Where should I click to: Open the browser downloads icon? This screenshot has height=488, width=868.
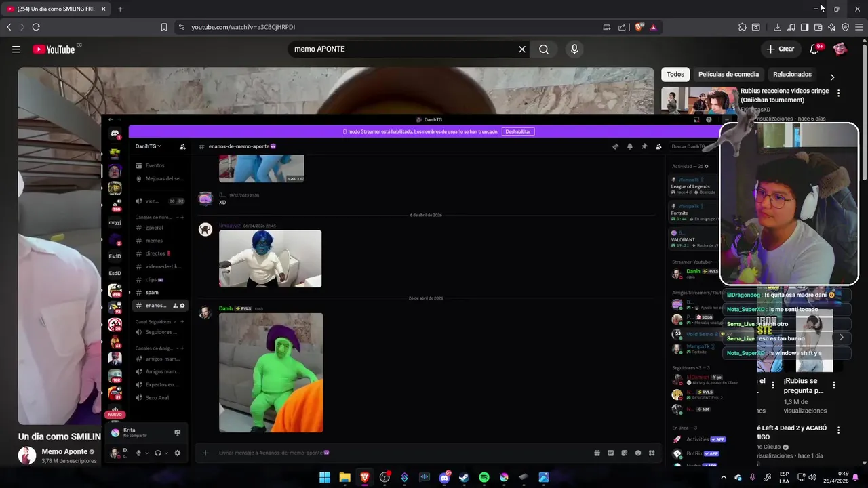777,27
